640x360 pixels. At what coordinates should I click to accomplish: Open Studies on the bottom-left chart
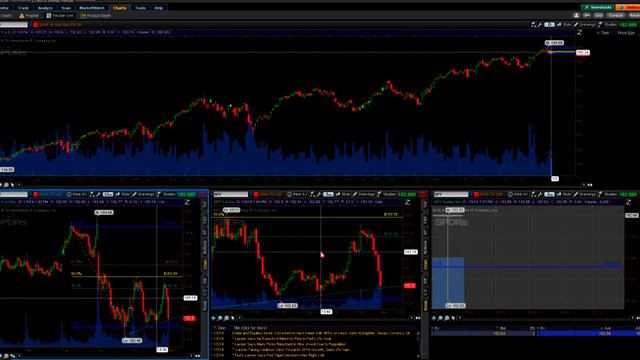(x=166, y=194)
